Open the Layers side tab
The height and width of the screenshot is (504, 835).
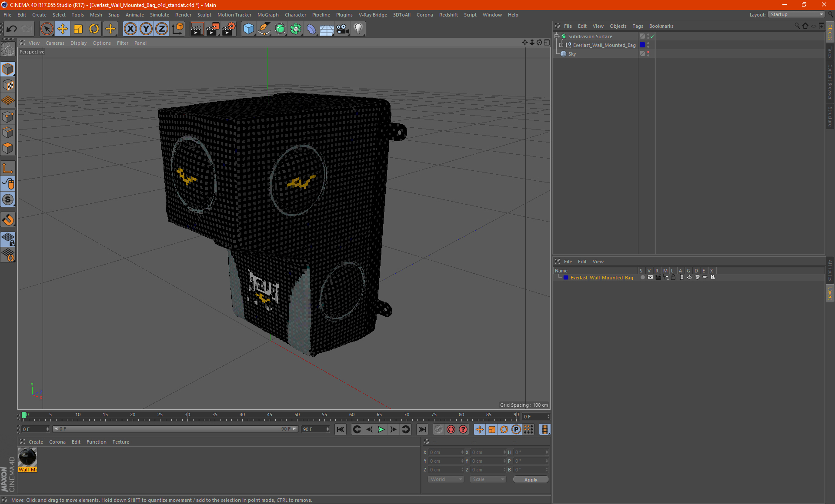(x=830, y=293)
